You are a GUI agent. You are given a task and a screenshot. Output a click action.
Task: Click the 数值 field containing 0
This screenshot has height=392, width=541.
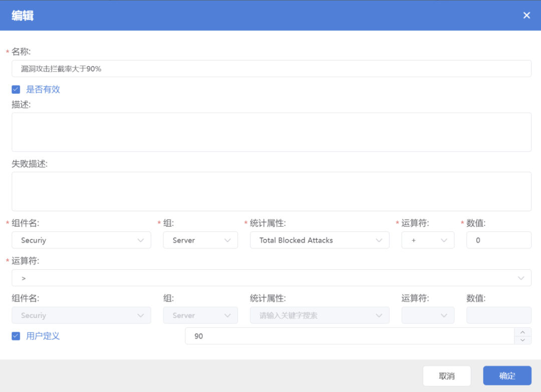[498, 240]
